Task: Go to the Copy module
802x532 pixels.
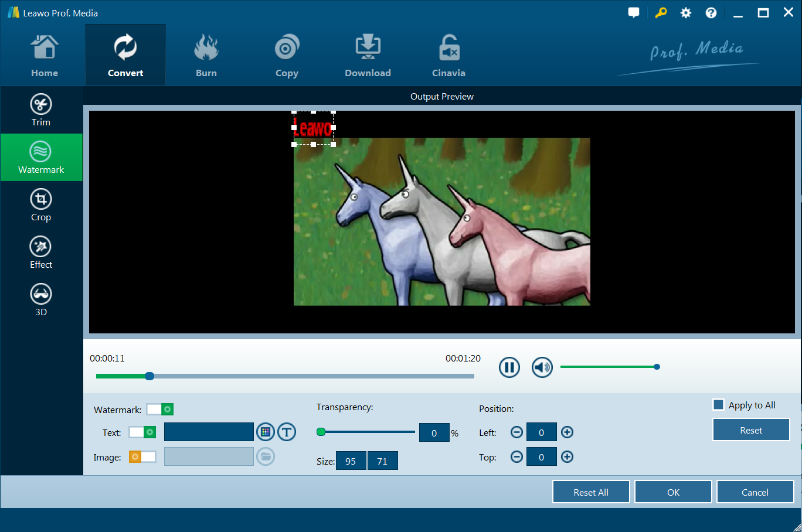Action: click(287, 56)
